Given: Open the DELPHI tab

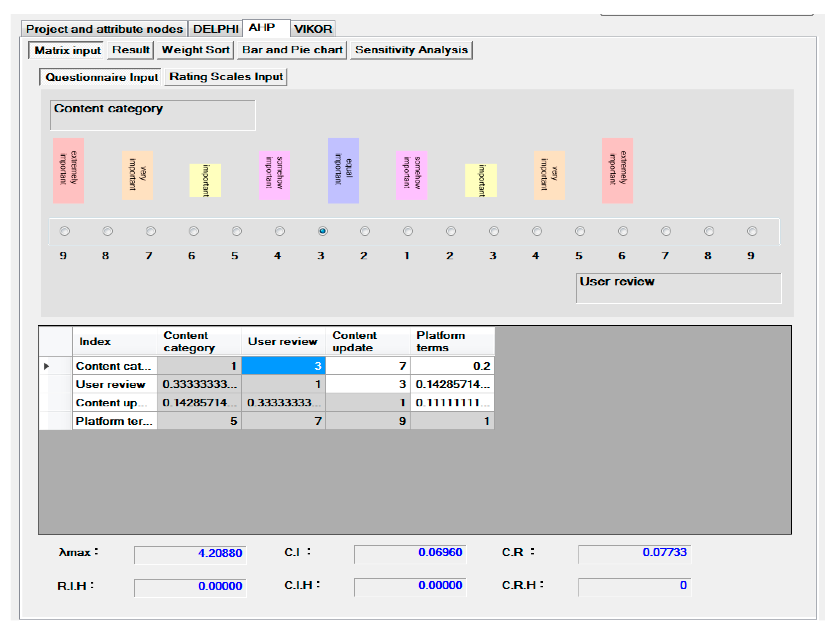Looking at the screenshot, I should pos(215,29).
